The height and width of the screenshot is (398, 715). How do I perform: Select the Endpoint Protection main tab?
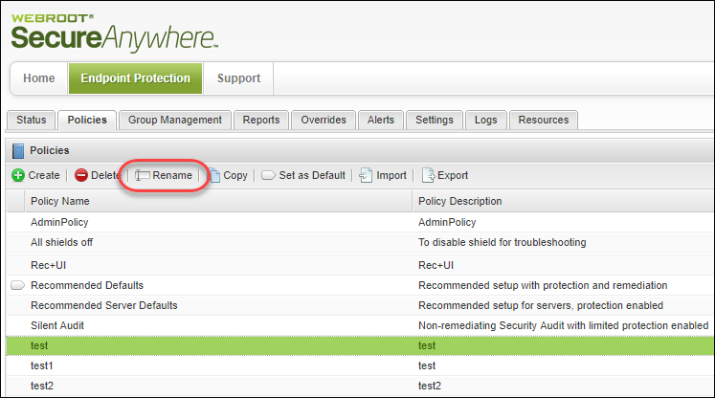pyautogui.click(x=135, y=78)
